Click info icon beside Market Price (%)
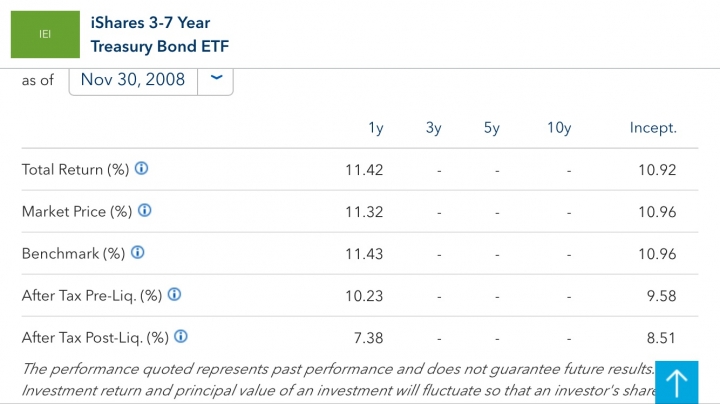Viewport: 720px width, 404px height. click(145, 211)
